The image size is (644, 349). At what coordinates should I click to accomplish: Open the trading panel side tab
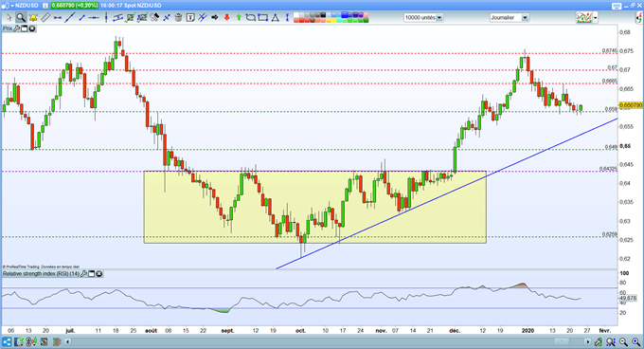[x=639, y=18]
